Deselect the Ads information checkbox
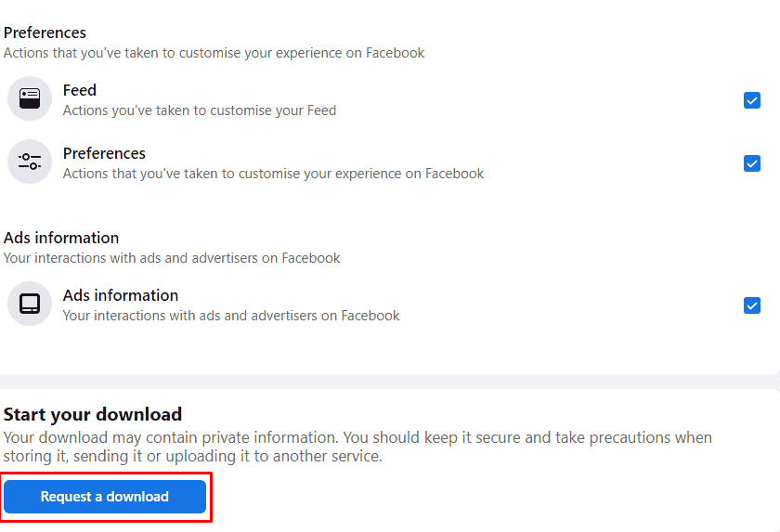The height and width of the screenshot is (532, 780). click(x=751, y=305)
